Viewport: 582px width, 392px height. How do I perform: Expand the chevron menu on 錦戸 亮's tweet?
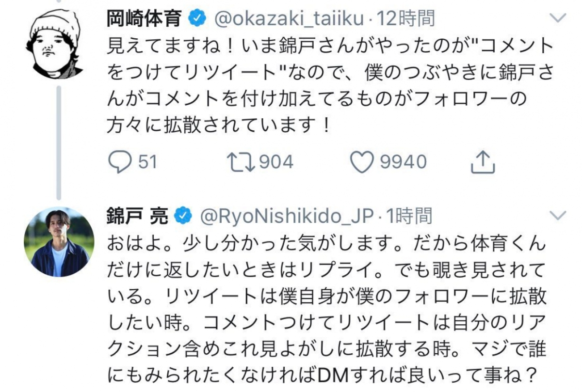[x=559, y=215]
